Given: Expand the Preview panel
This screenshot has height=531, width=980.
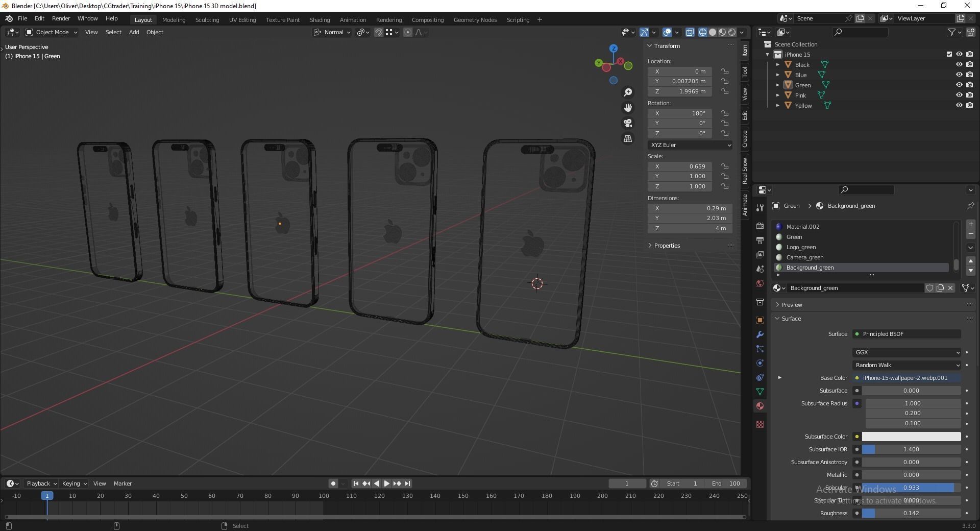Looking at the screenshot, I should point(792,305).
